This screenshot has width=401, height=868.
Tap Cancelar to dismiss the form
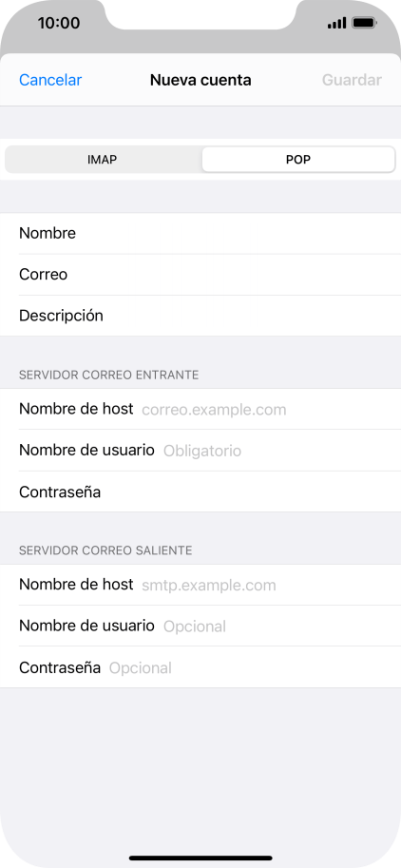click(x=50, y=80)
